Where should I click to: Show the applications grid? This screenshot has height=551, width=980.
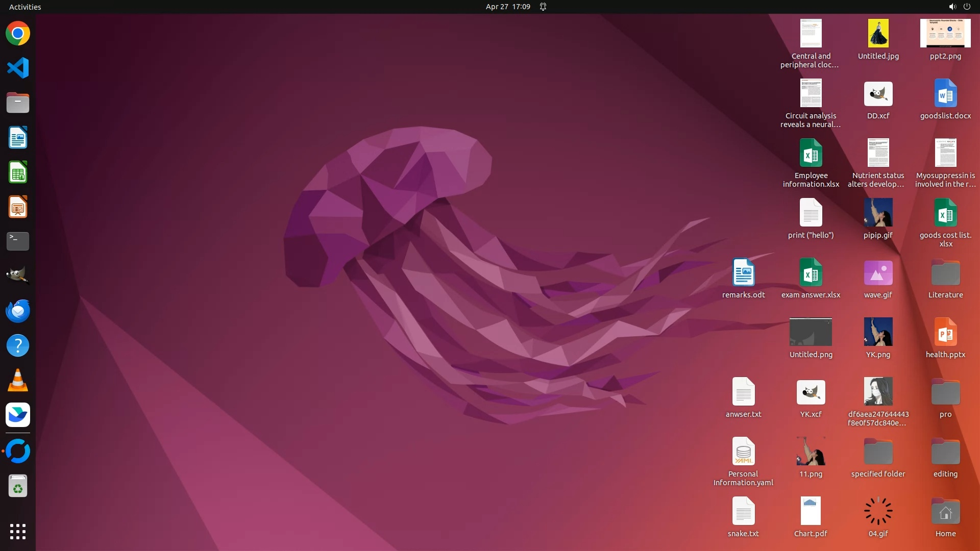(18, 532)
